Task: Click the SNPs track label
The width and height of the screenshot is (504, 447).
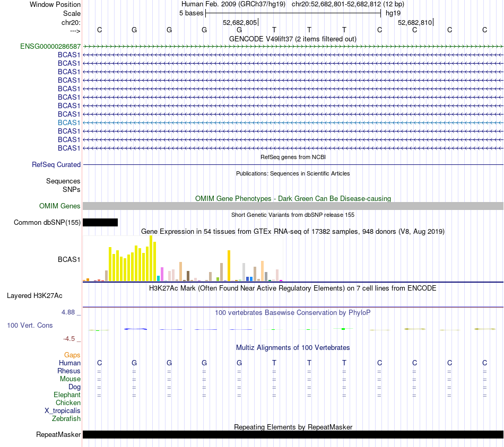Action: point(72,190)
